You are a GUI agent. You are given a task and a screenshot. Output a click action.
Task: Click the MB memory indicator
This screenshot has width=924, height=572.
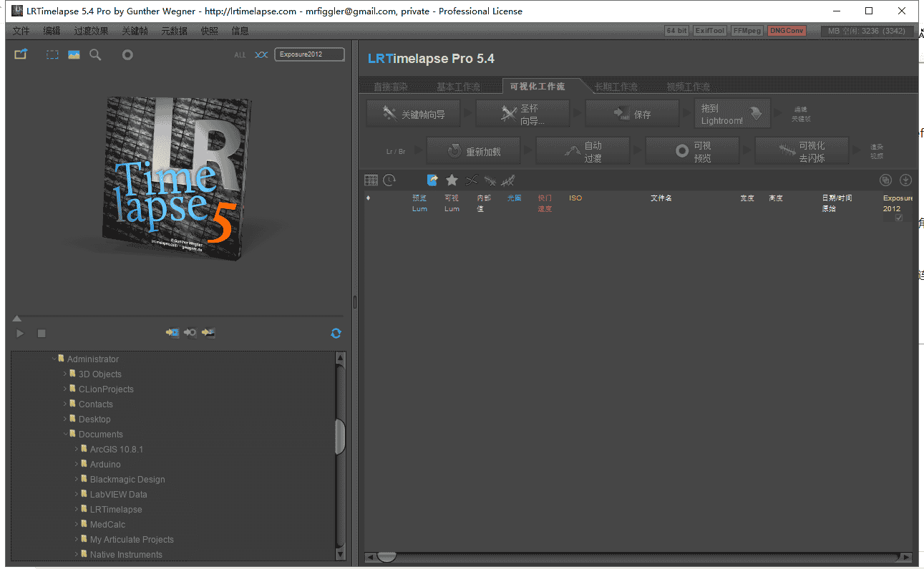point(867,31)
